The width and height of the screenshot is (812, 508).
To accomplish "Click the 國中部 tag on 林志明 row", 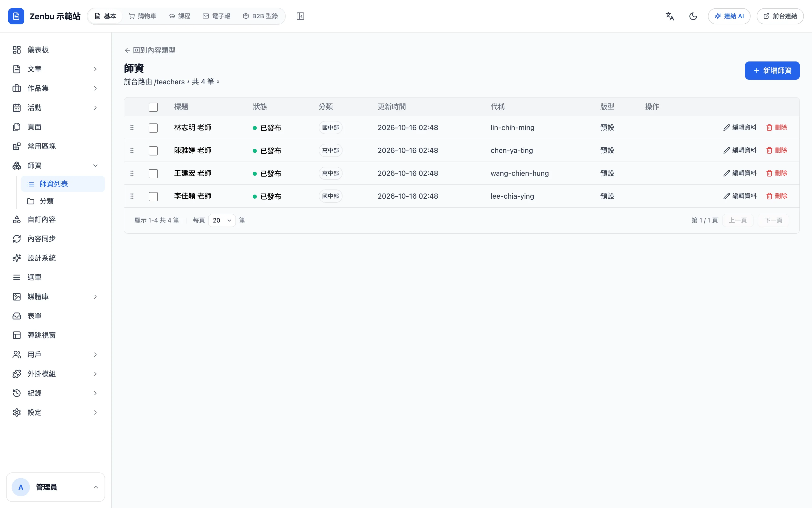I will click(330, 127).
